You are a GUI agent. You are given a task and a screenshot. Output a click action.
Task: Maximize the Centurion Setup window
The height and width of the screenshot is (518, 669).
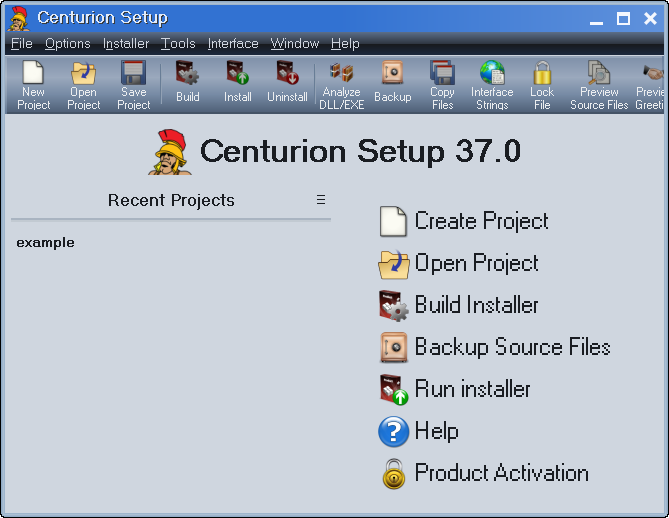623,19
